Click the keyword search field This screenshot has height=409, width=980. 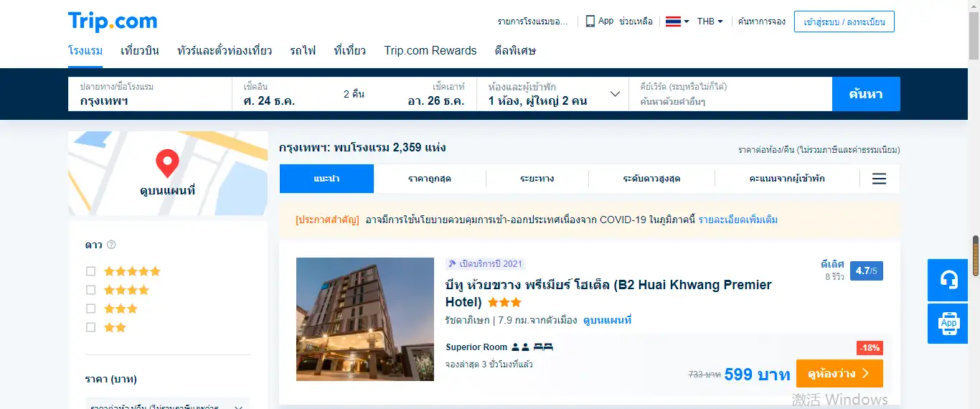(x=730, y=94)
